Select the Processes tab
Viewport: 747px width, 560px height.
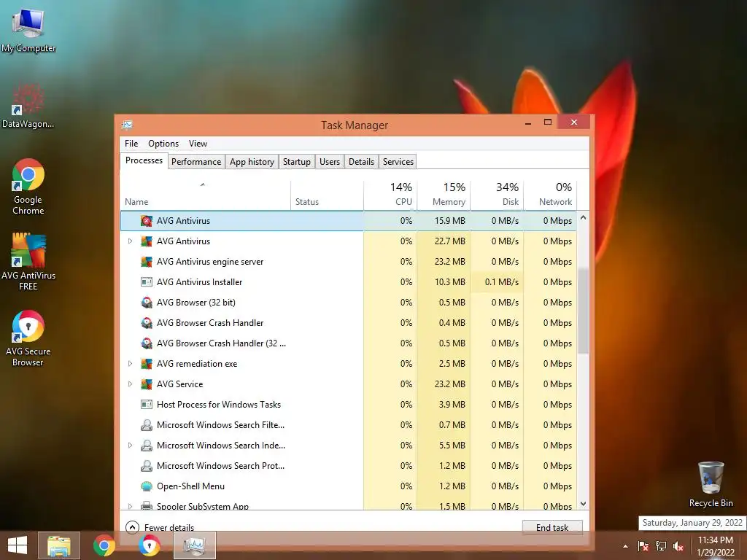[x=144, y=161]
